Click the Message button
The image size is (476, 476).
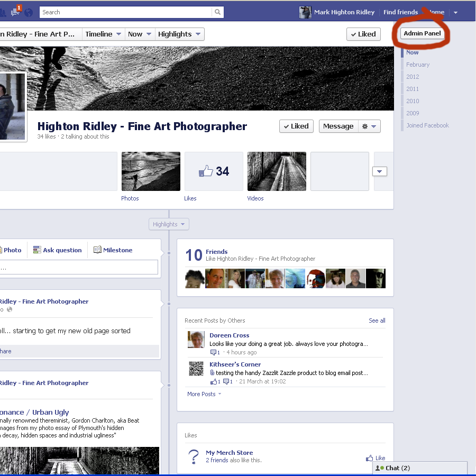pyautogui.click(x=338, y=126)
